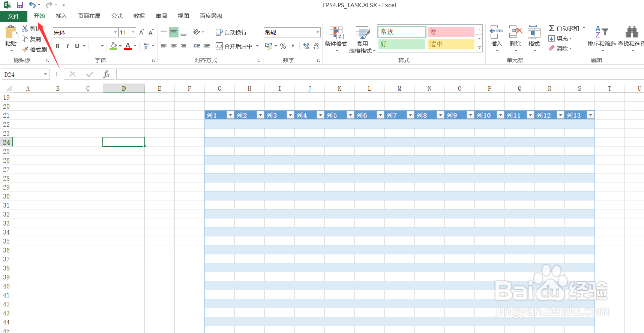The width and height of the screenshot is (644, 333).
Task: Click the Delete cells (删除) icon
Action: pyautogui.click(x=515, y=32)
